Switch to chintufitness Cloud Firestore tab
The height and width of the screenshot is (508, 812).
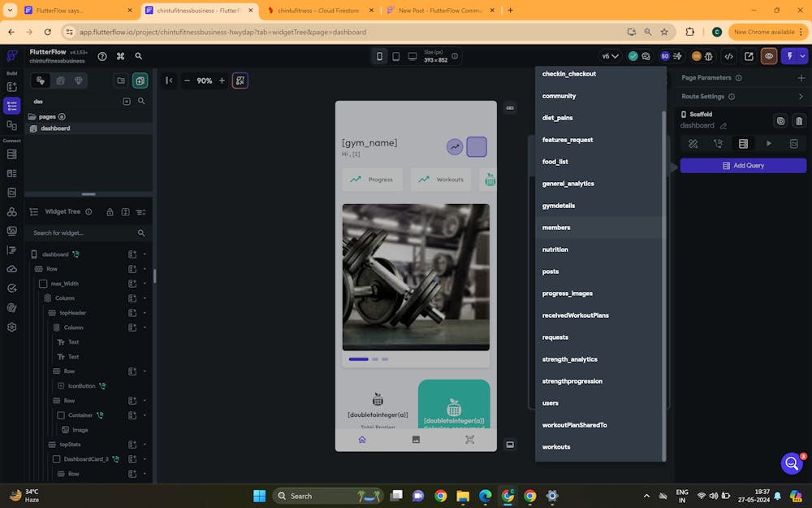coord(320,11)
